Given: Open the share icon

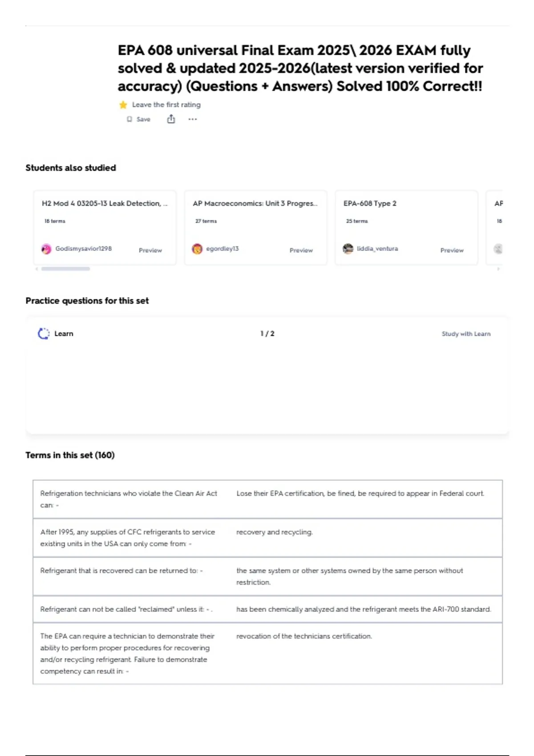Looking at the screenshot, I should [171, 119].
